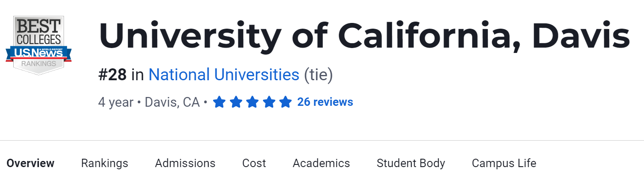Select the Overview tab
Viewport: 644px width, 179px height.
[x=30, y=163]
